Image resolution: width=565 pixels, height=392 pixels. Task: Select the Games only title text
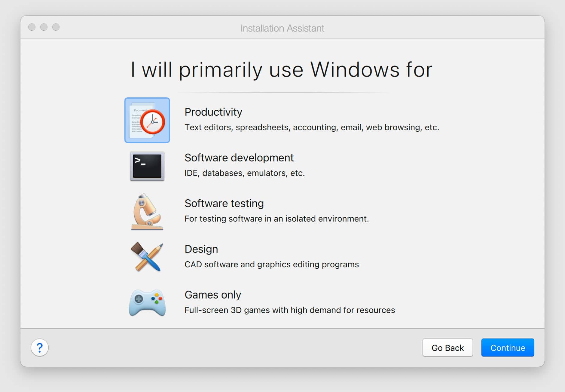212,295
